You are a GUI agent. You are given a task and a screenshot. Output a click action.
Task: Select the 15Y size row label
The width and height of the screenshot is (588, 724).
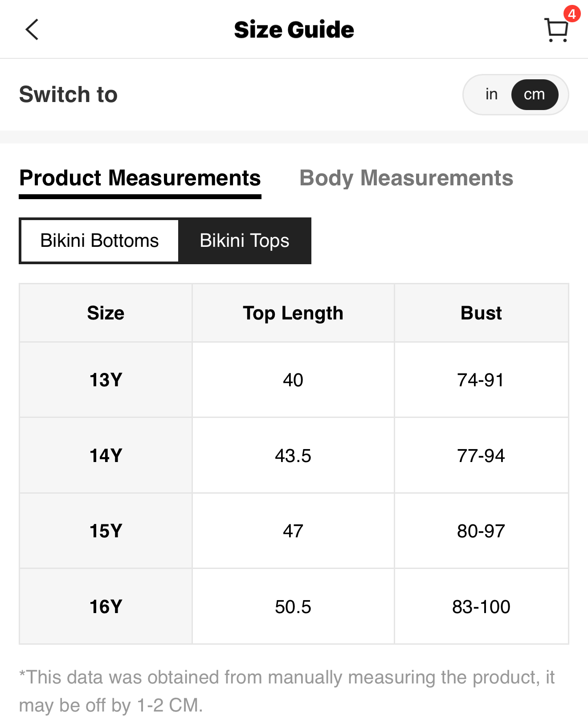click(106, 531)
